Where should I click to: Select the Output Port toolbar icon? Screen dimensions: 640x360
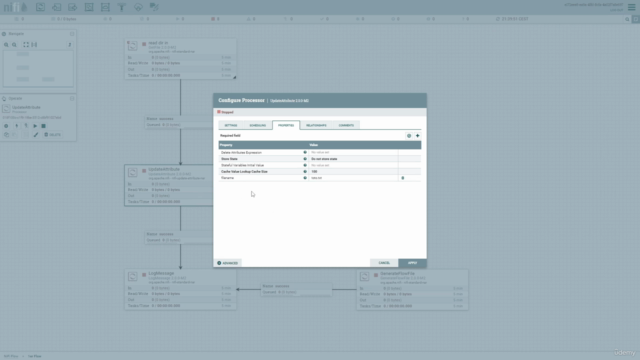(x=73, y=7)
